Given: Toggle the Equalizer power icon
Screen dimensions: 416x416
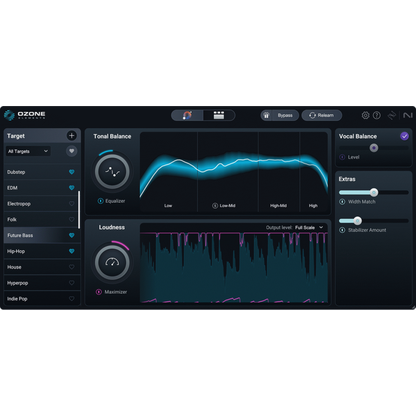Looking at the screenshot, I should click(x=100, y=201).
